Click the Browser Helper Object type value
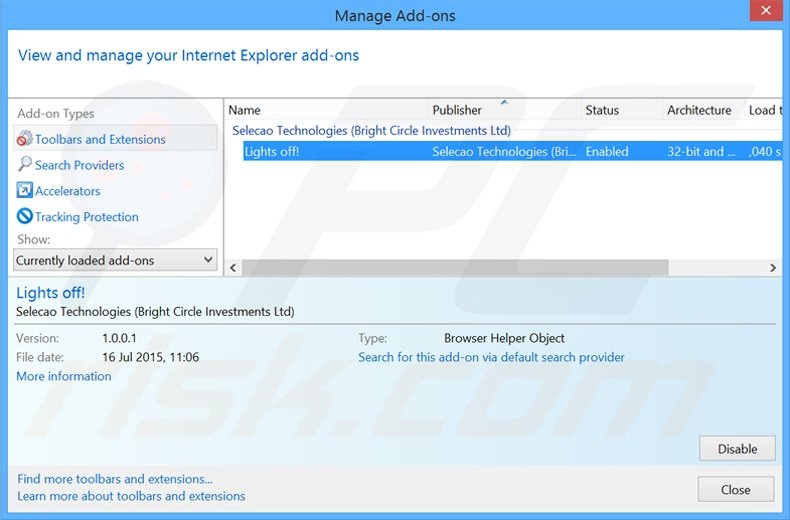This screenshot has width=790, height=520. (504, 338)
